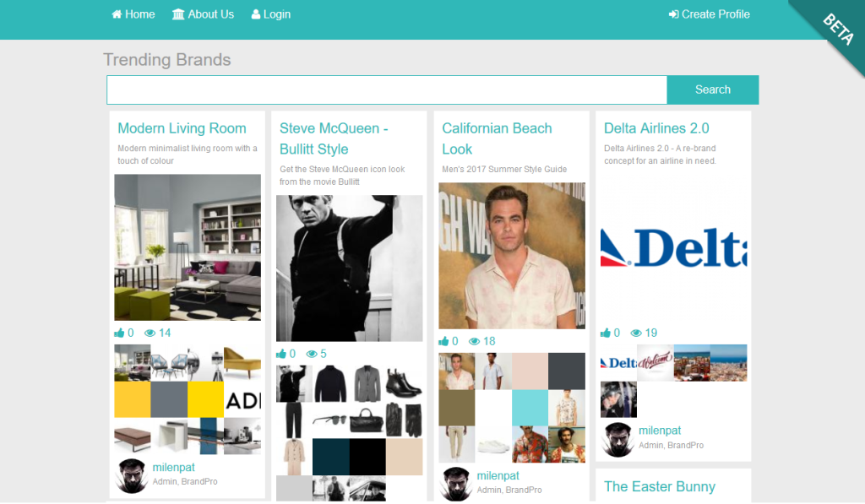Click the Search button
Image resolution: width=865 pixels, height=504 pixels.
(713, 89)
